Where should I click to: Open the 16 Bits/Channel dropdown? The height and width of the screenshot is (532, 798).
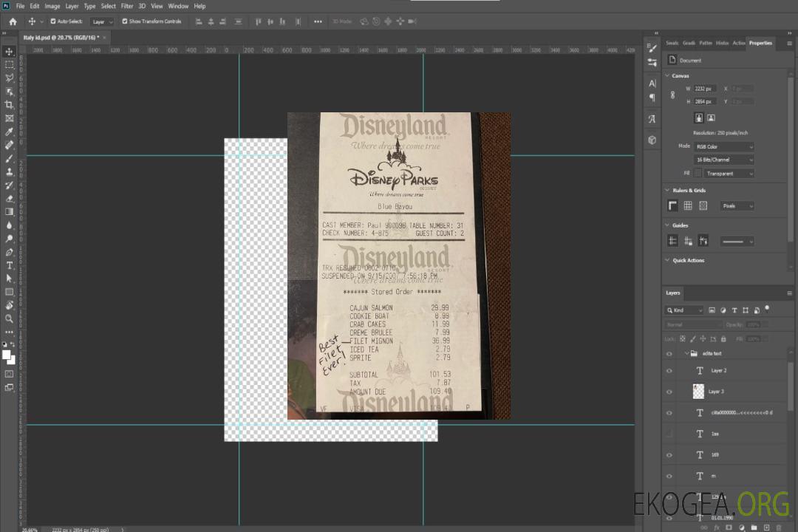tap(723, 160)
